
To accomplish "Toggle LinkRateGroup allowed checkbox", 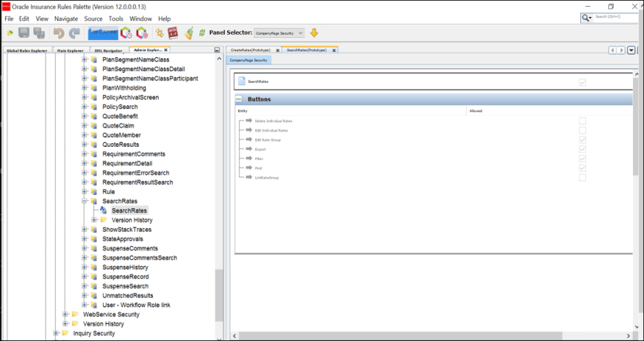I will click(582, 178).
